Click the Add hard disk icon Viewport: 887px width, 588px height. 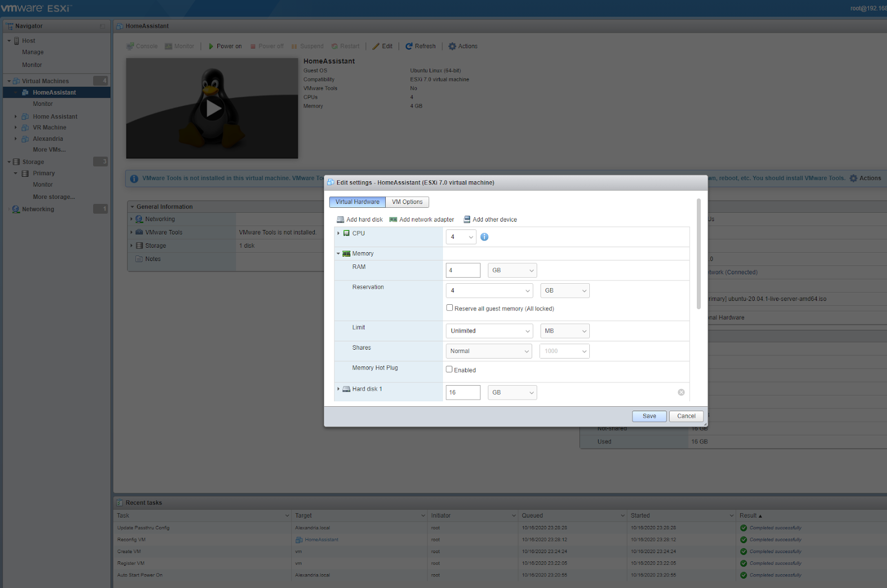(x=340, y=219)
